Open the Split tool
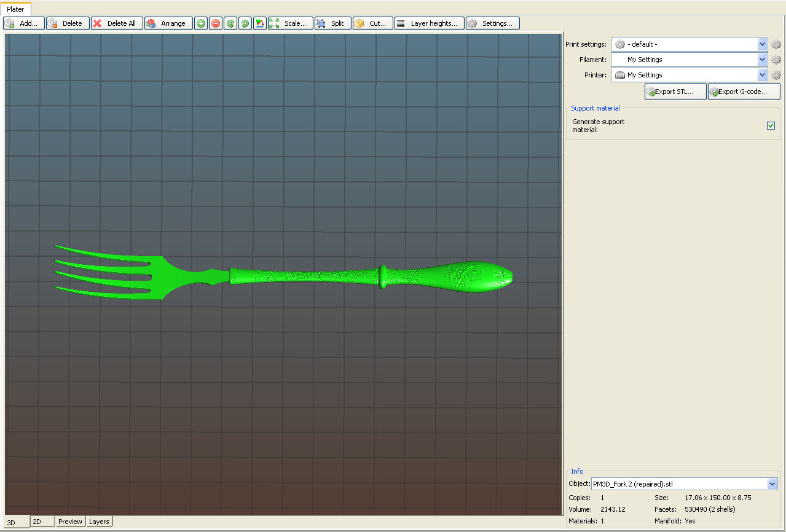Screen dimensions: 786x532 [x=332, y=23]
